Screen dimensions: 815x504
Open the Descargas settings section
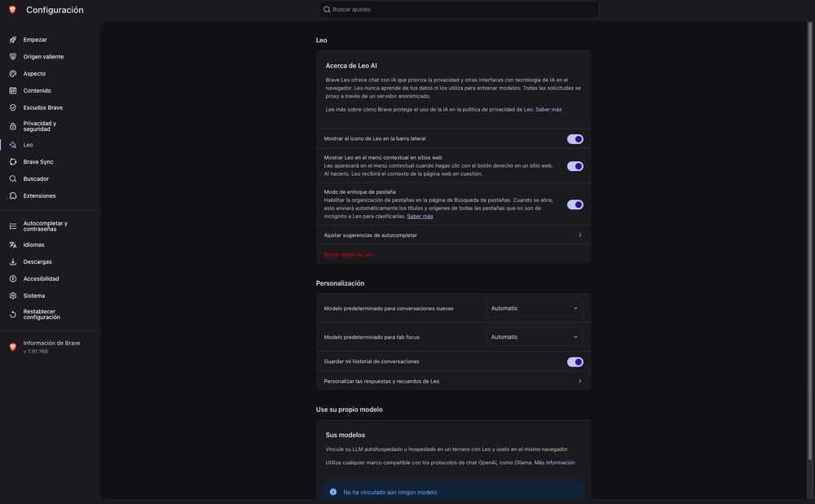click(37, 262)
